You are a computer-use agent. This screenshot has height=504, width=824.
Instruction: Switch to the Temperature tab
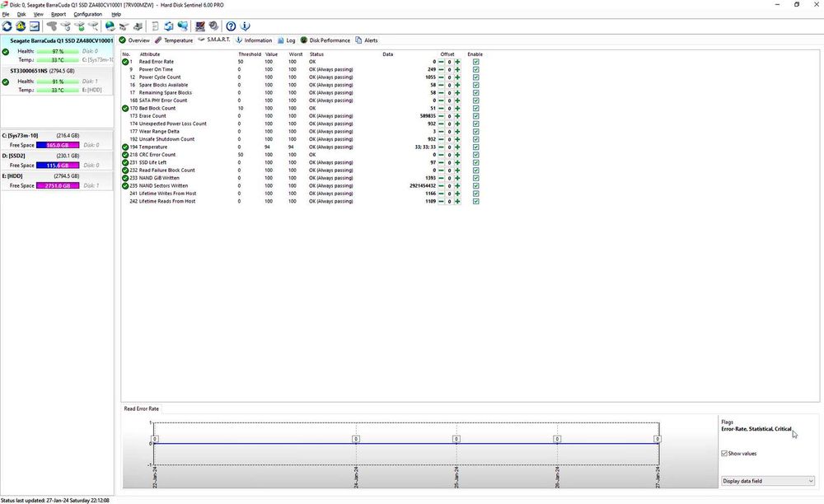tap(174, 40)
